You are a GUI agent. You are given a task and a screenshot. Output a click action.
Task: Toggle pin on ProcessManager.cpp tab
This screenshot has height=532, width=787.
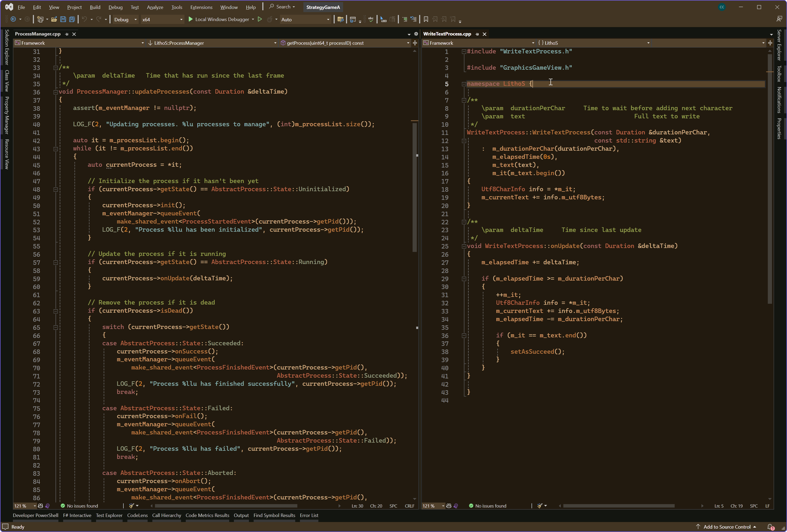pyautogui.click(x=67, y=34)
